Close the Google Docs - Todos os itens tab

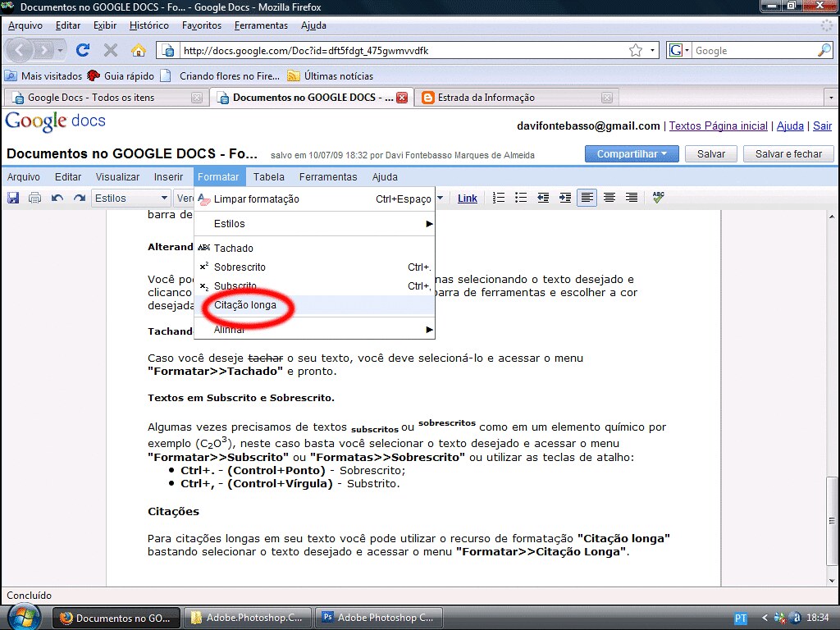click(197, 98)
